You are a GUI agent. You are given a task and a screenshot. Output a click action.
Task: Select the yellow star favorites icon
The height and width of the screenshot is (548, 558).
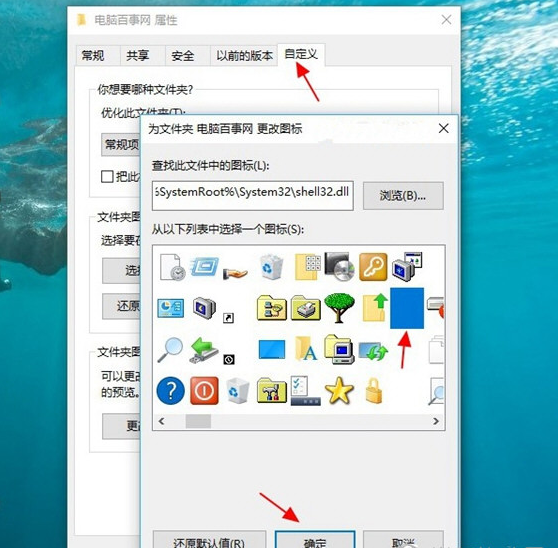(339, 391)
